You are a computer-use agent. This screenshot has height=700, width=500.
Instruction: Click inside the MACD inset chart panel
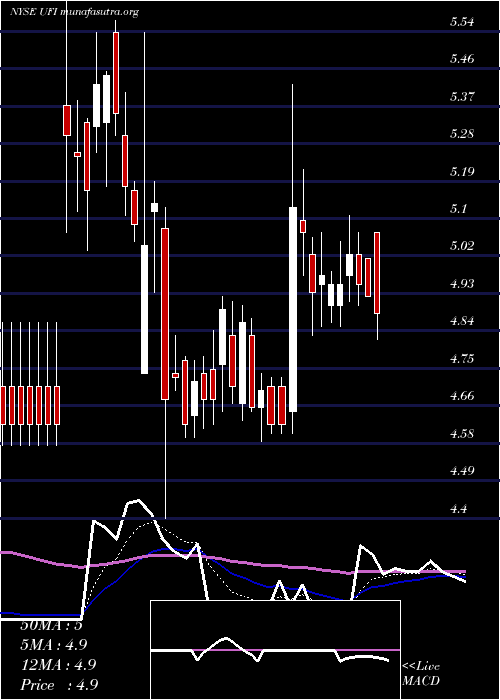point(275,650)
